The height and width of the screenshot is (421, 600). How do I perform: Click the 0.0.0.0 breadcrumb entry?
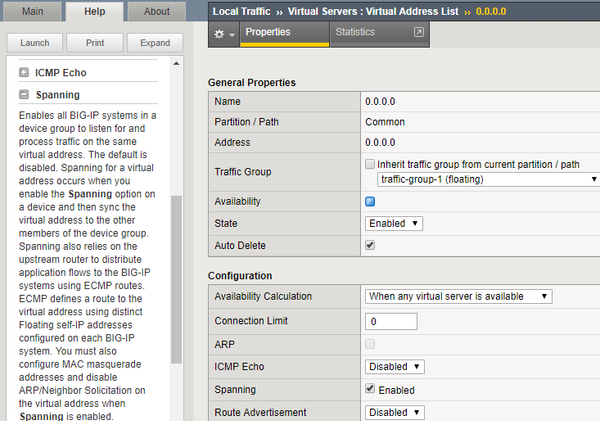pos(491,11)
